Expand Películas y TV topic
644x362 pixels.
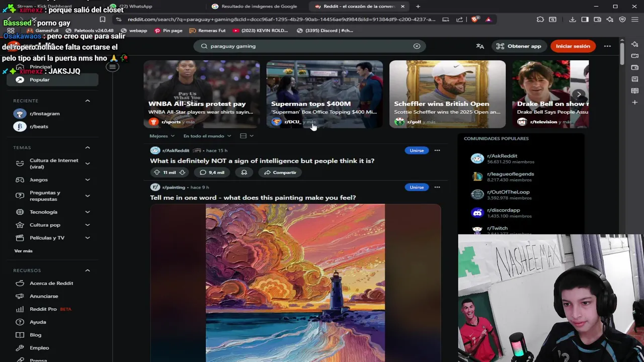[x=88, y=237]
